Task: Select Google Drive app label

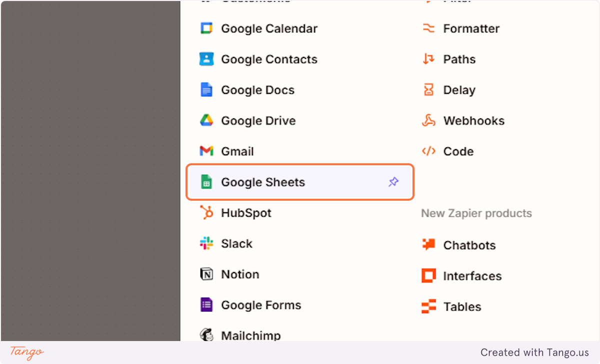Action: [258, 120]
